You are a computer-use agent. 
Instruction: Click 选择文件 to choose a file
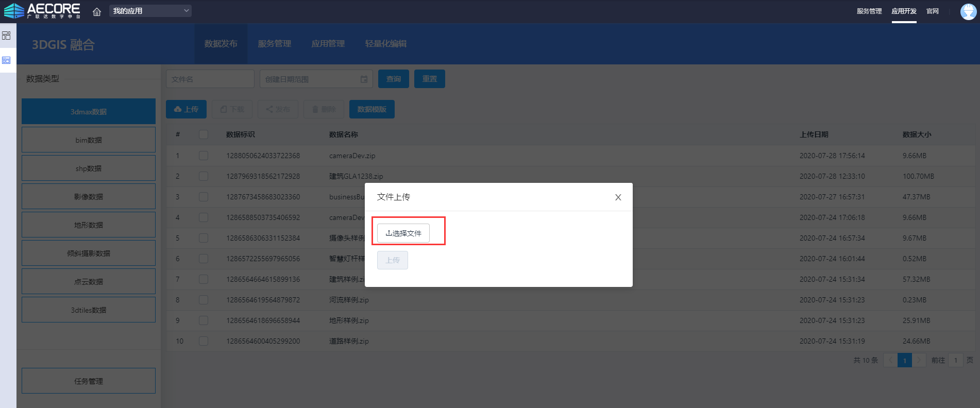[403, 233]
